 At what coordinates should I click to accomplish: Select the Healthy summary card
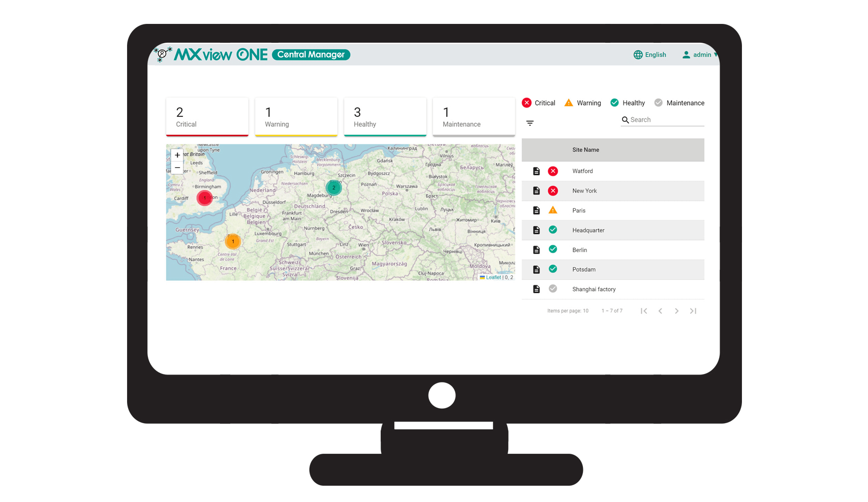coord(385,117)
